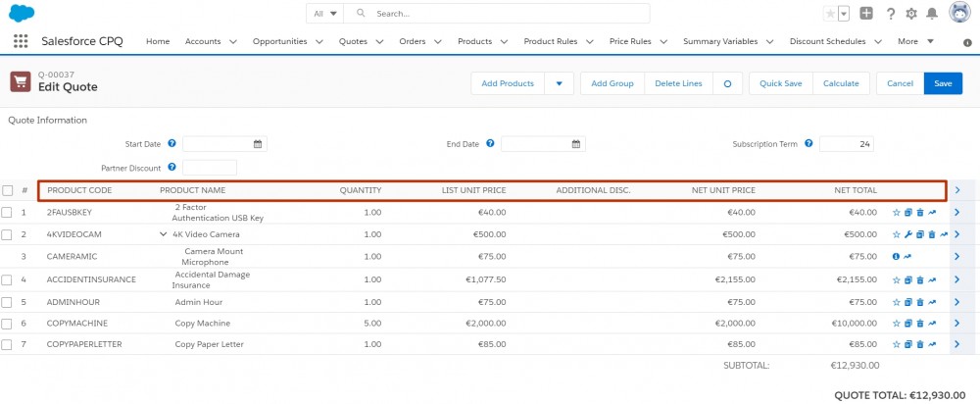Viewport: 980px width, 404px height.
Task: Clone the 2FAUSBKEY line
Action: 908,213
